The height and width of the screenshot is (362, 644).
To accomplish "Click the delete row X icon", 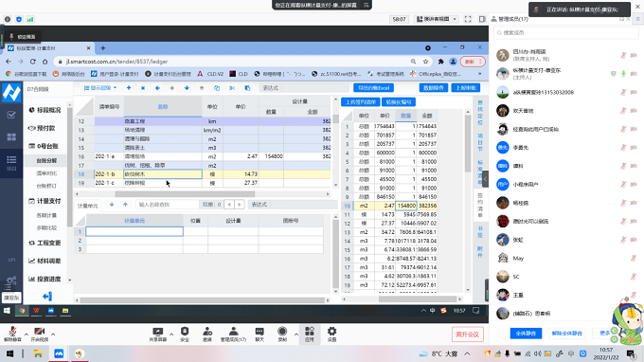I will (x=143, y=88).
